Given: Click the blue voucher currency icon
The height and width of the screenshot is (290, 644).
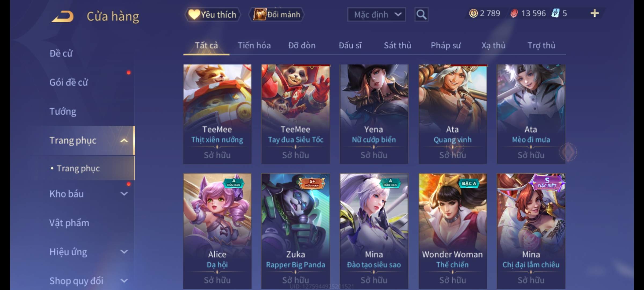Looking at the screenshot, I should 555,13.
